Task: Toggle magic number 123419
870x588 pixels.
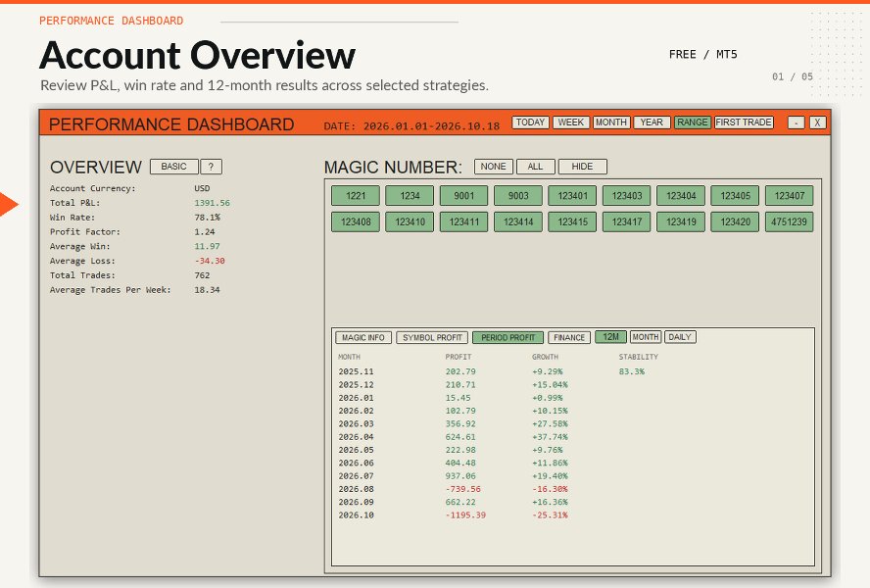Action: click(681, 221)
